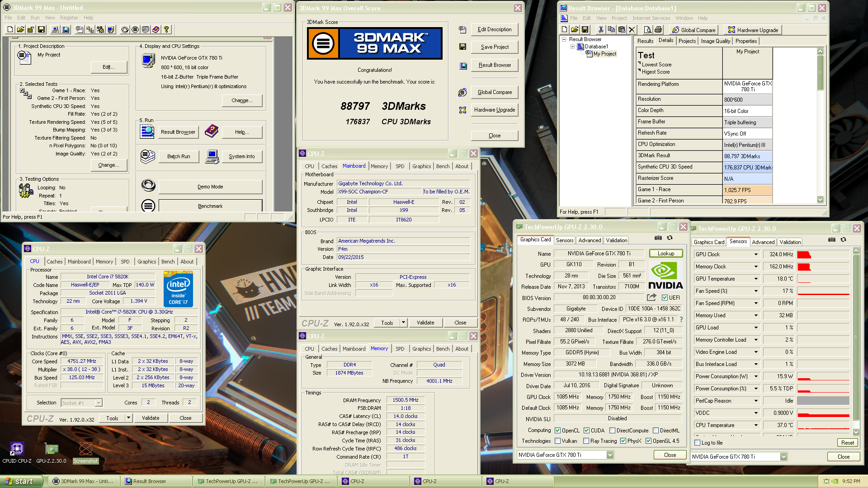The image size is (868, 488).
Task: Collapse Result Browser root tree node
Action: coord(564,39)
